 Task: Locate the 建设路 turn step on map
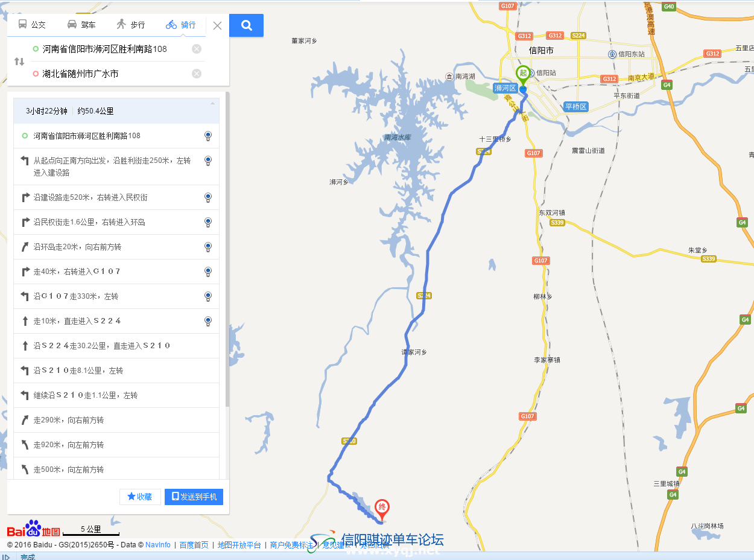click(x=208, y=161)
